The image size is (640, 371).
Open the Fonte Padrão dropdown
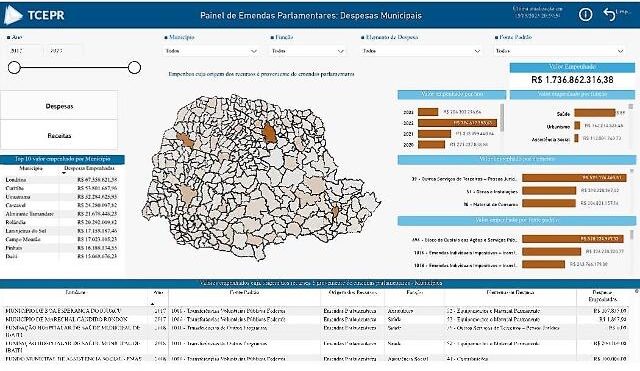(x=559, y=51)
